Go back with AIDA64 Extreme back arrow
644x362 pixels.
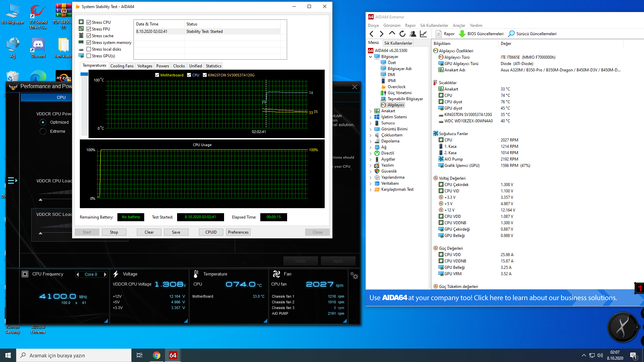pyautogui.click(x=372, y=34)
